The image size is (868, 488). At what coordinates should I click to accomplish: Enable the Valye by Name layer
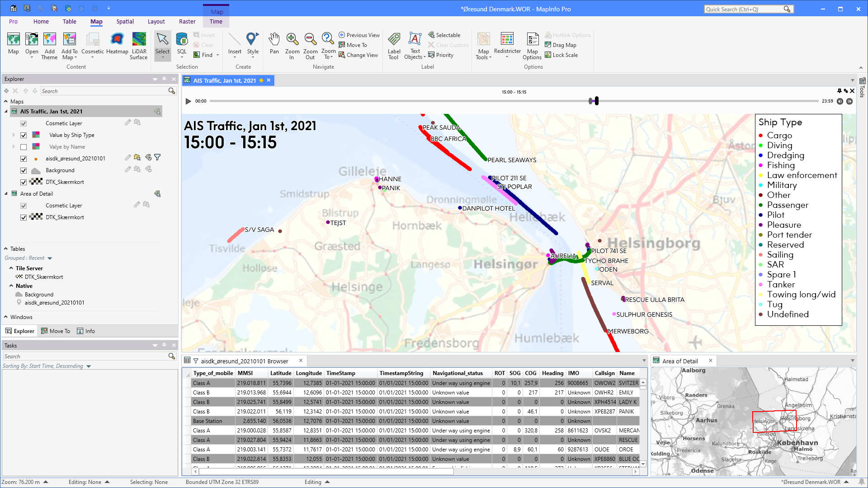(x=23, y=146)
